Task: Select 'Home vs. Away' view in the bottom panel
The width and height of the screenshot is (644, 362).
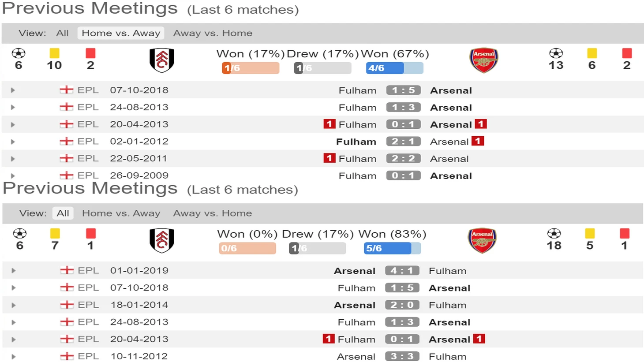Action: [x=121, y=213]
